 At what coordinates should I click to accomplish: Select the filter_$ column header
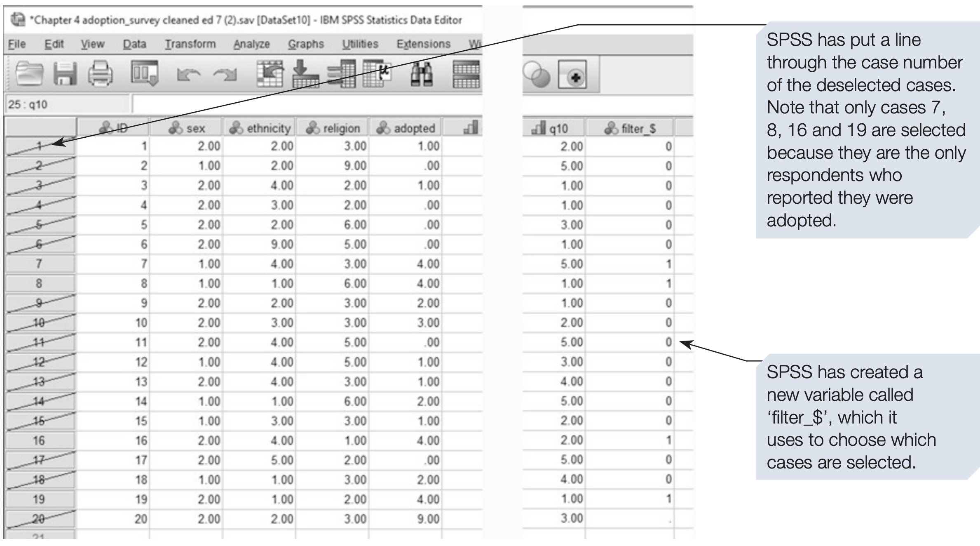(x=629, y=129)
